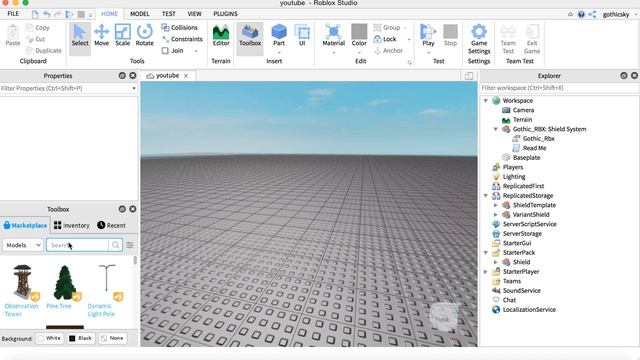Click the Lock tool
The image size is (640, 360).
385,39
